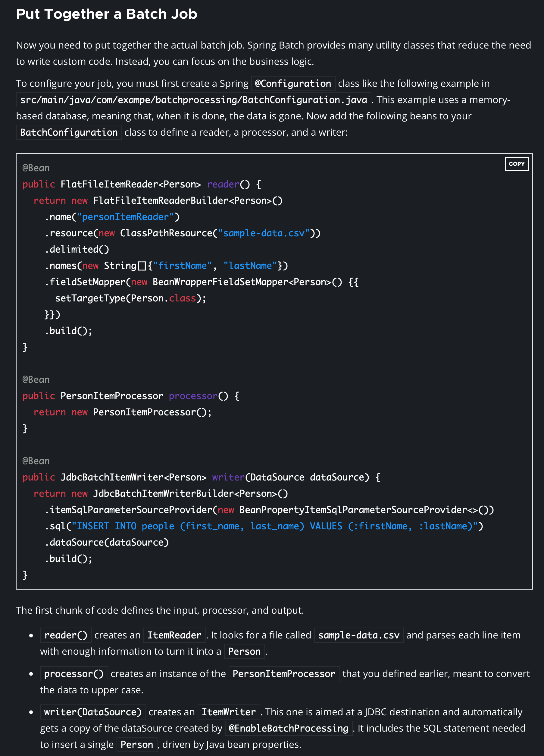Click 'BeanWrapperFieldSetMapper<Person>' in code
The image size is (544, 756).
coord(242,282)
